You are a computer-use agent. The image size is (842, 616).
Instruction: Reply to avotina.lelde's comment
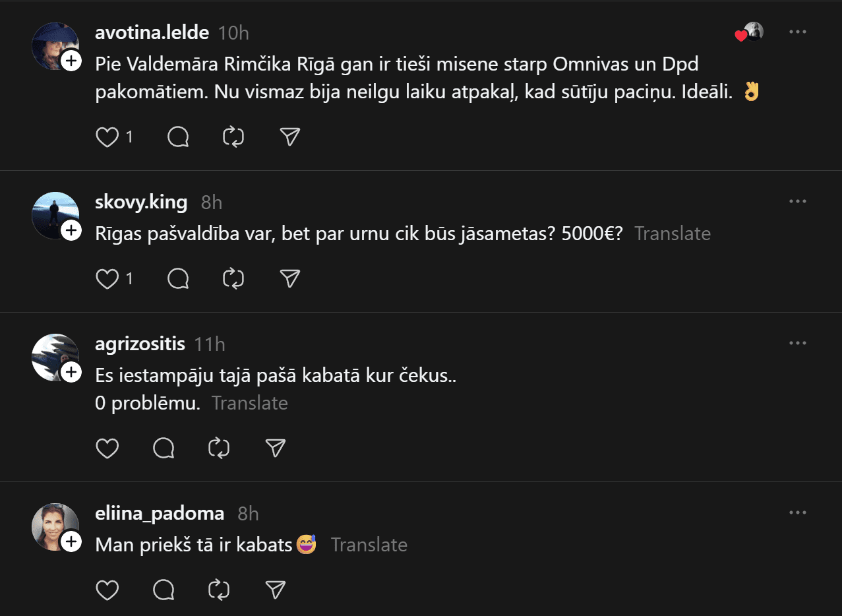178,137
